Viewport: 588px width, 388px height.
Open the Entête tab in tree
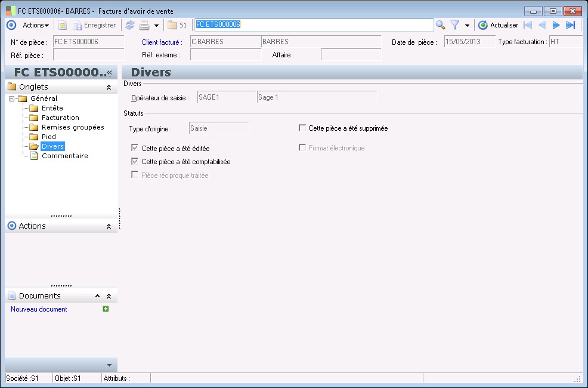[52, 108]
